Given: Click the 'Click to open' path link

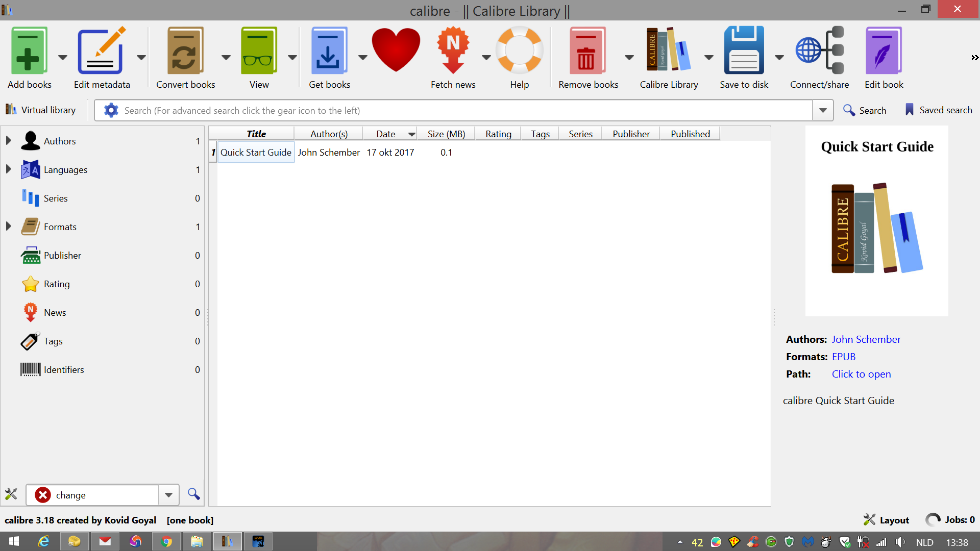Looking at the screenshot, I should point(861,374).
